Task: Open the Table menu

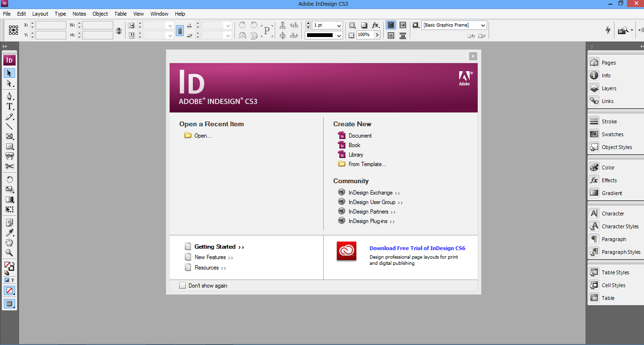Action: [120, 14]
